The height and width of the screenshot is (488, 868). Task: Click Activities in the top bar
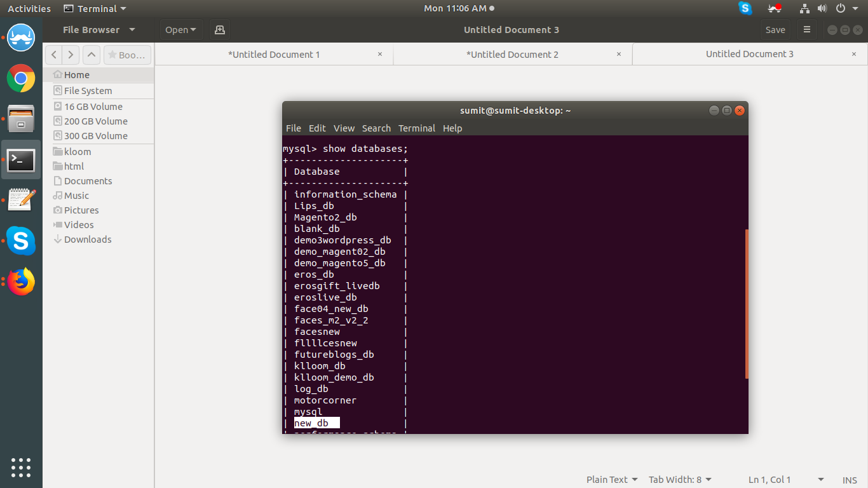click(x=29, y=8)
